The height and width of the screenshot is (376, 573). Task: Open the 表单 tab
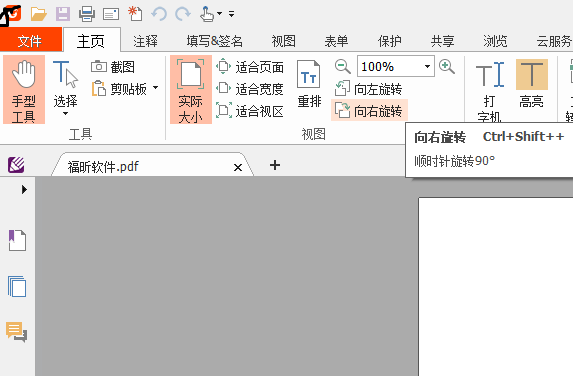coord(336,41)
